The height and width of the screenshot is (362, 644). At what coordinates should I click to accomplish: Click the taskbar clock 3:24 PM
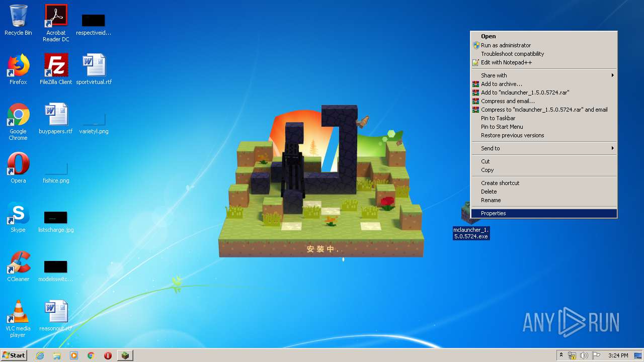click(618, 355)
